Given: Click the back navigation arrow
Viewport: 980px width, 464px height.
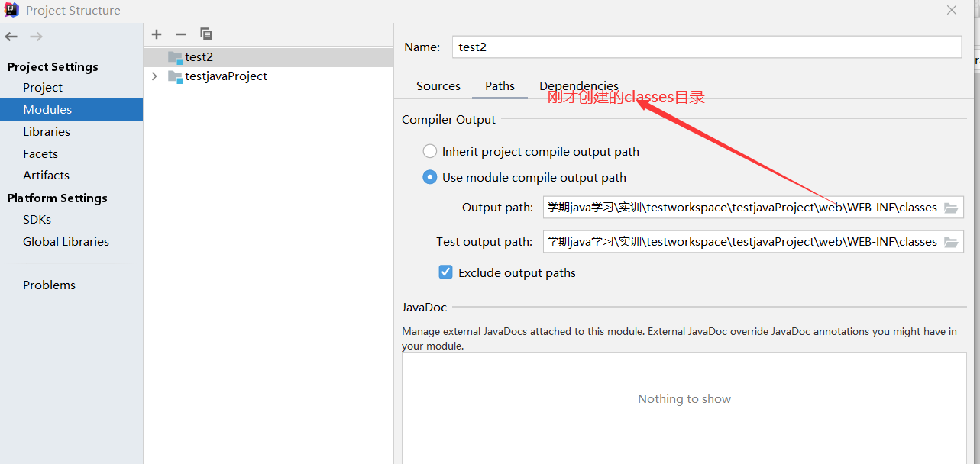Looking at the screenshot, I should [x=11, y=37].
